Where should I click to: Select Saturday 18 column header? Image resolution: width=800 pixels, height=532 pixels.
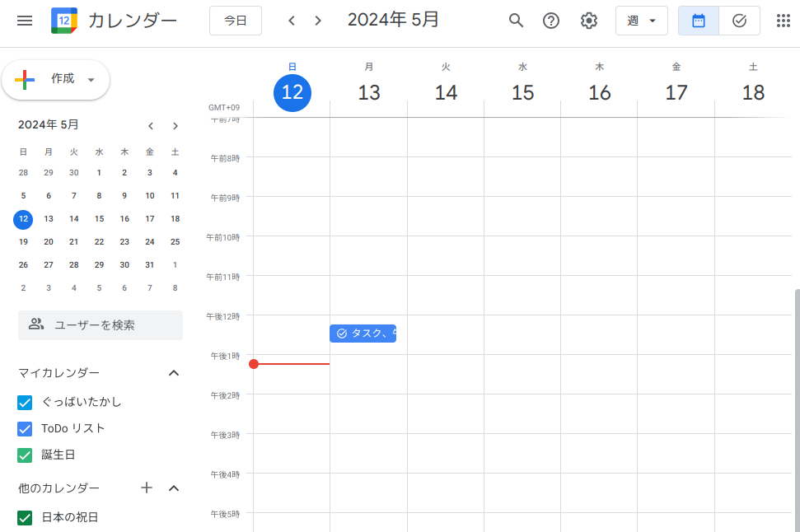pyautogui.click(x=753, y=92)
